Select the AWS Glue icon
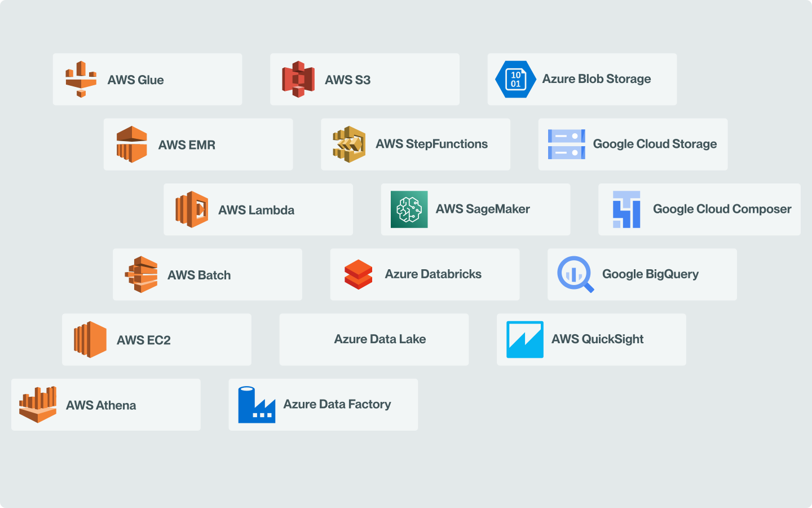Image resolution: width=812 pixels, height=508 pixels. coord(80,78)
